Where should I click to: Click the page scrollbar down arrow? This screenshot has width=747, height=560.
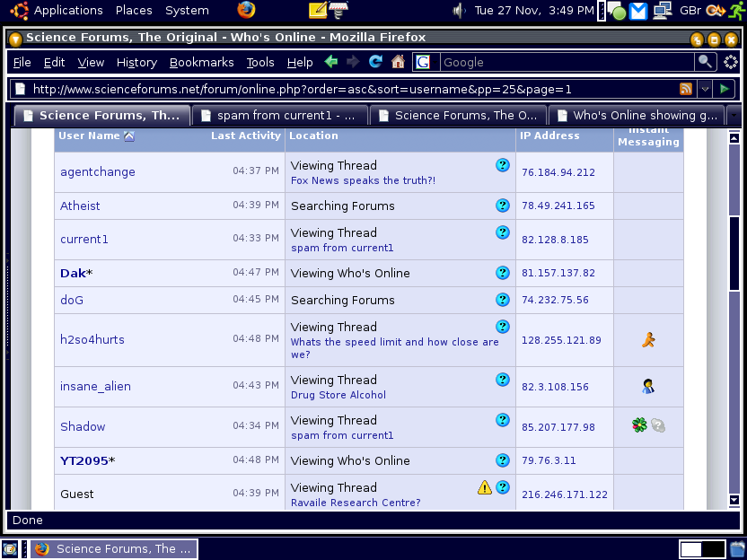click(x=734, y=500)
